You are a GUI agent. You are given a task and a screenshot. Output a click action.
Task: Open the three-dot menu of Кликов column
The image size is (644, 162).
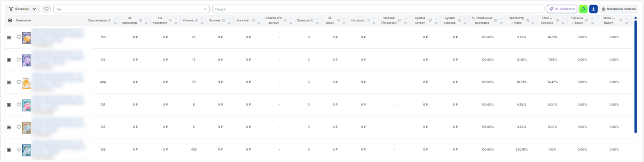tap(202, 18)
